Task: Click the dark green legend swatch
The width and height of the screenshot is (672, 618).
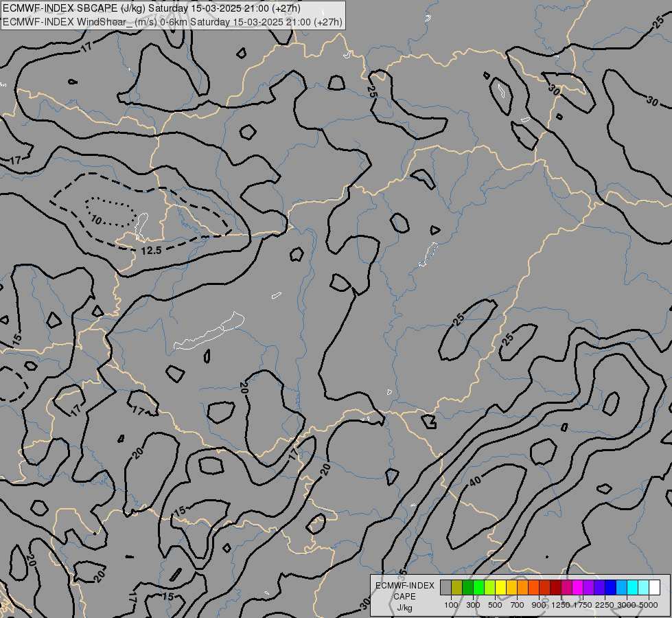Action: pyautogui.click(x=468, y=588)
